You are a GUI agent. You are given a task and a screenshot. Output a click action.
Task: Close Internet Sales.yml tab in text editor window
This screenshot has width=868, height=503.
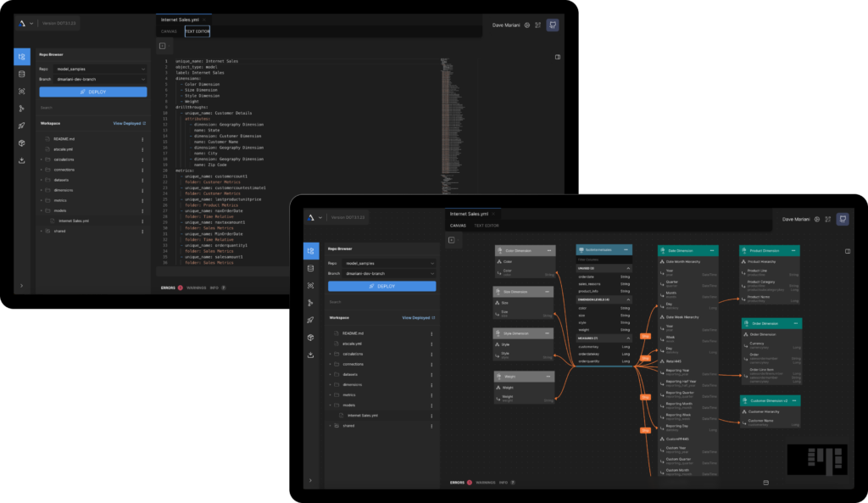click(204, 20)
